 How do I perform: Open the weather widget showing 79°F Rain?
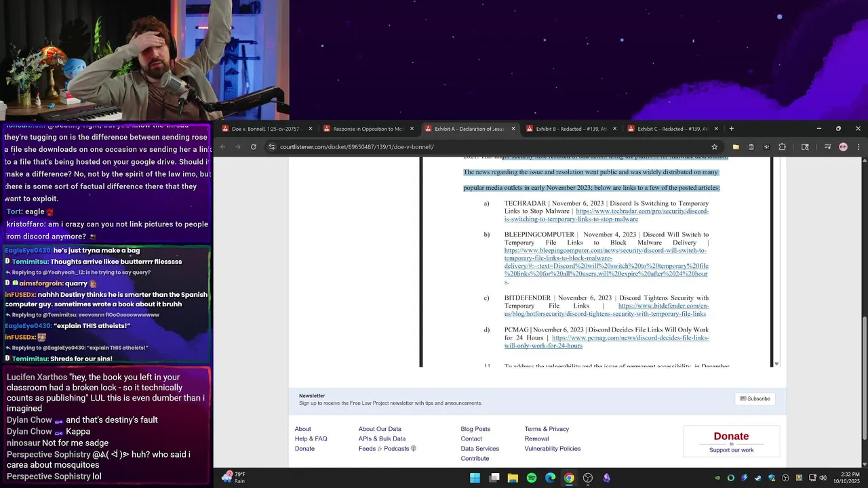pyautogui.click(x=234, y=478)
